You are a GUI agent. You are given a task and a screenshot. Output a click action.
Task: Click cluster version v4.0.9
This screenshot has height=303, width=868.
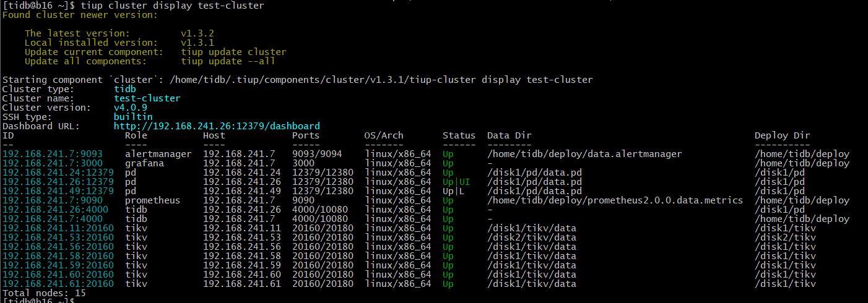pos(131,108)
